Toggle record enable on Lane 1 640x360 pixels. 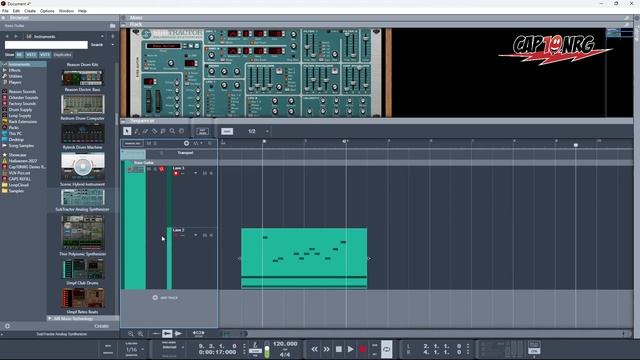click(x=176, y=173)
